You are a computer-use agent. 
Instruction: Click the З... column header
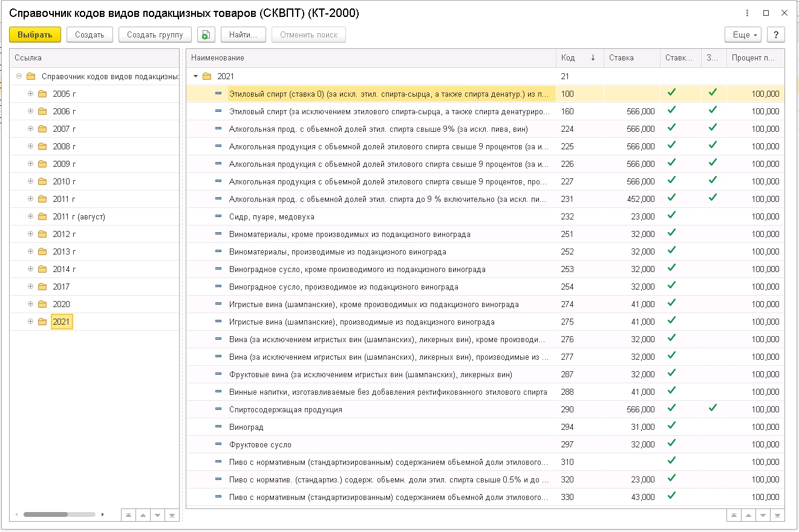[x=714, y=57]
